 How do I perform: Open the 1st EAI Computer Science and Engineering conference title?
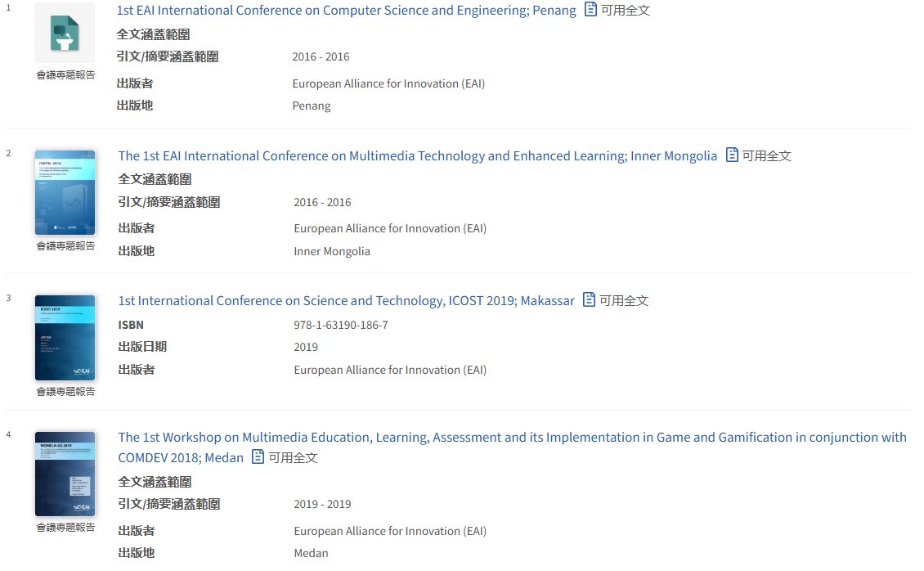[x=346, y=11]
